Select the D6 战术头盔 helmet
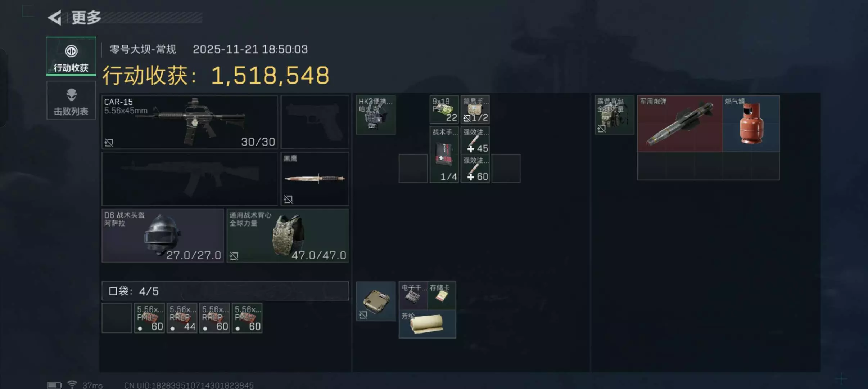Screen dimensions: 868x389 click(163, 236)
